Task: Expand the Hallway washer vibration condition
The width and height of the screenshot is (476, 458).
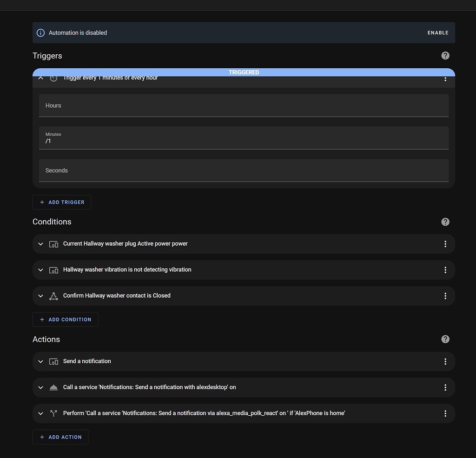Action: pyautogui.click(x=40, y=269)
